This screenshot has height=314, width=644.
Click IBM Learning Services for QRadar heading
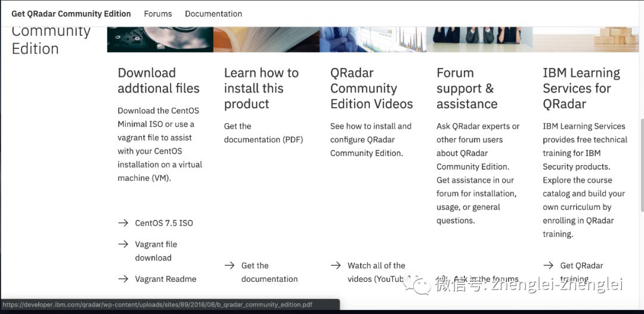581,88
